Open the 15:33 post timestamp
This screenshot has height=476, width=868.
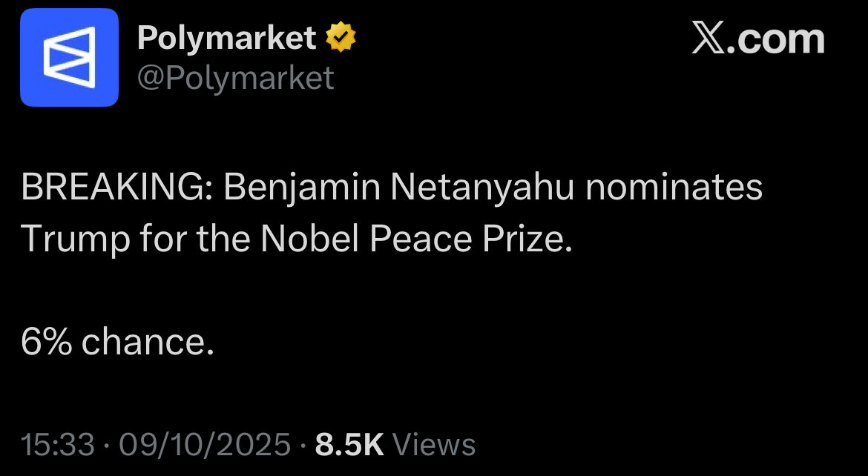pyautogui.click(x=58, y=444)
